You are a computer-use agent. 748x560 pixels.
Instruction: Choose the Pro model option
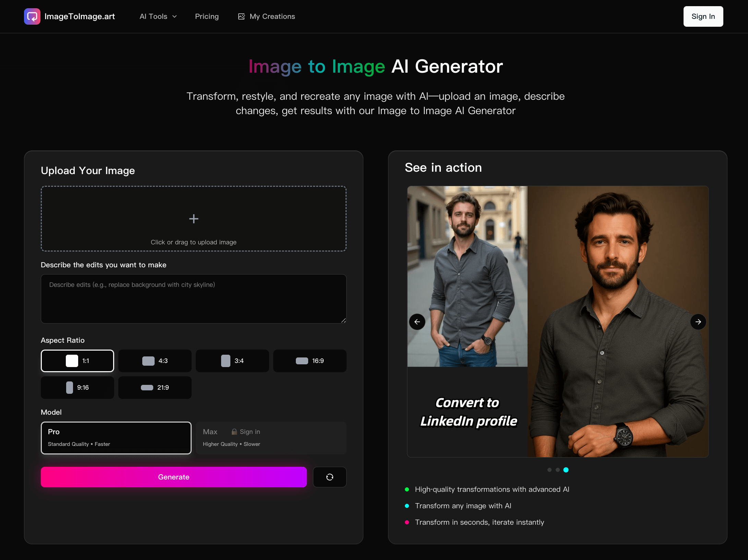(116, 438)
